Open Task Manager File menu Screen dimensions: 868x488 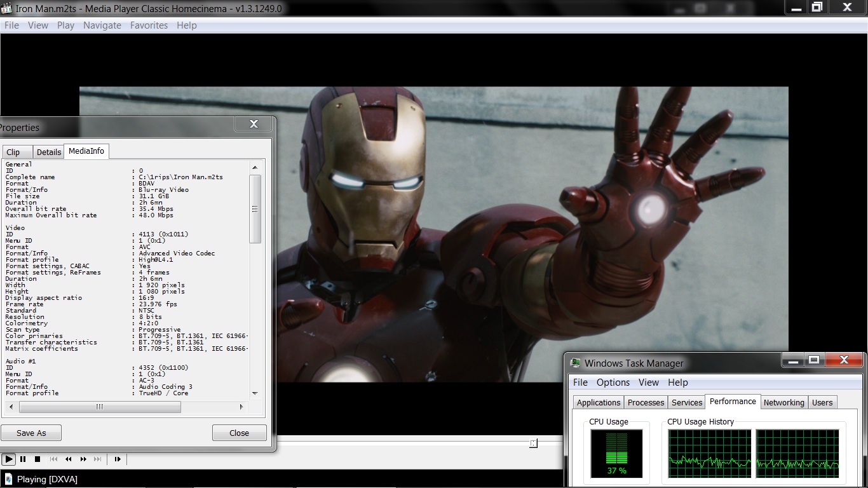point(580,383)
